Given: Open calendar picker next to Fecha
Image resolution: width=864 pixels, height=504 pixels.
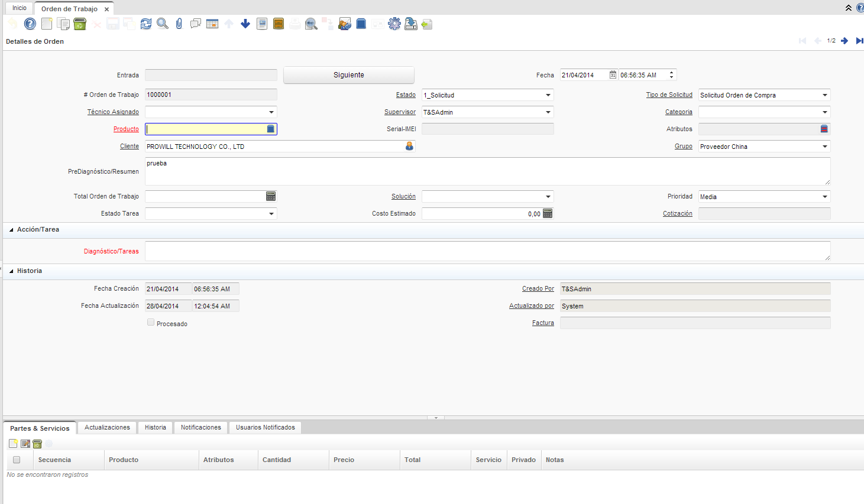Looking at the screenshot, I should (613, 75).
